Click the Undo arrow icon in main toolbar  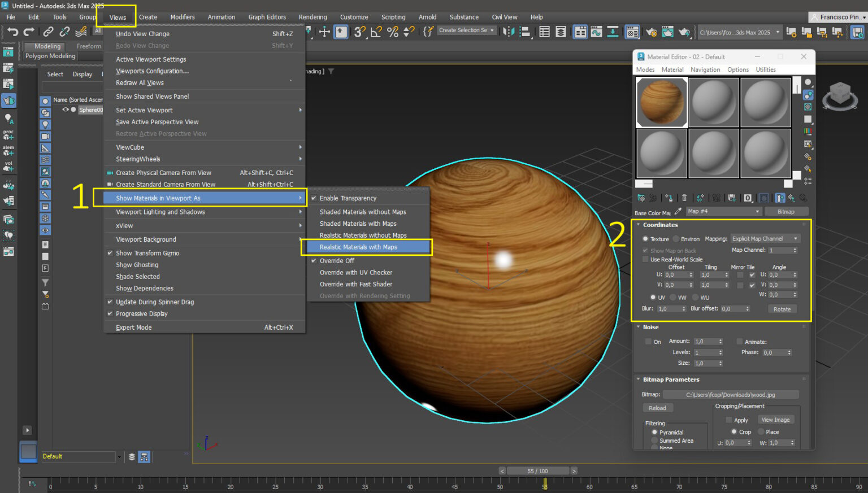(x=12, y=32)
